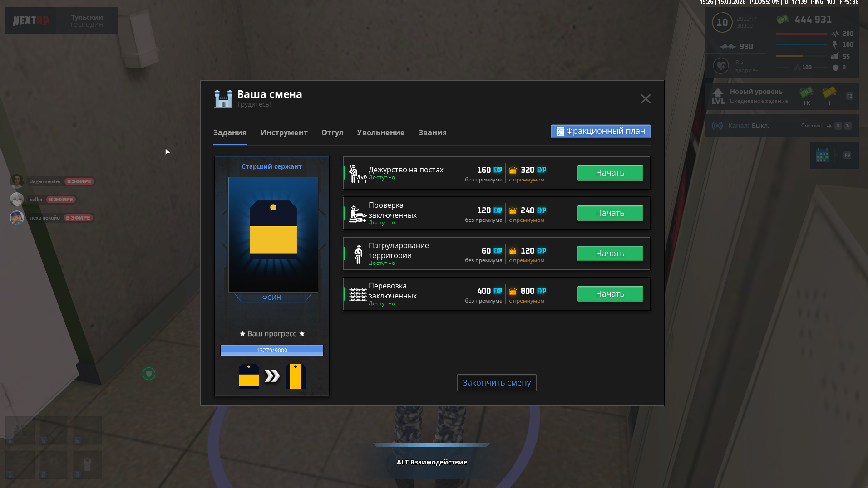Click the patrol officer icon for Патрулирование территории

pyautogui.click(x=358, y=254)
